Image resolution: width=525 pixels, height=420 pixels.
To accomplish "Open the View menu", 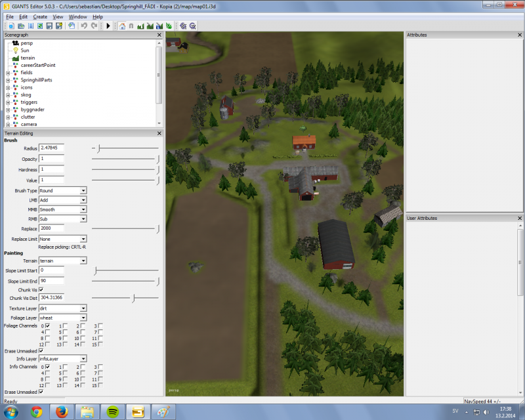I will tap(58, 17).
